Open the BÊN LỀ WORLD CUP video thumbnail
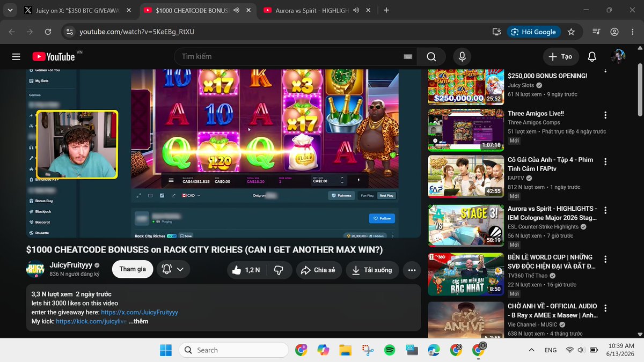The image size is (644, 362). (x=465, y=274)
